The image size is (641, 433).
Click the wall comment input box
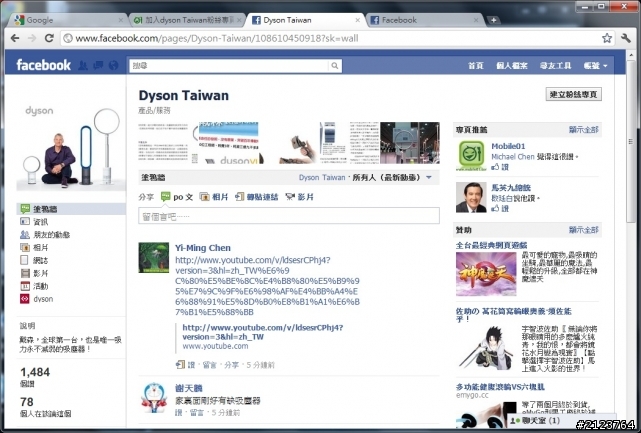(289, 216)
